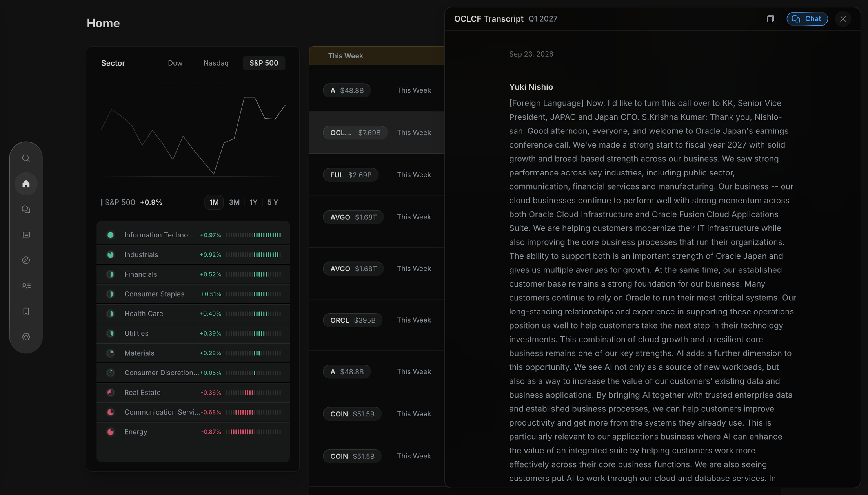This screenshot has height=495, width=868.
Task: Click the Sep 23, 2026 transcript date
Action: click(x=531, y=54)
